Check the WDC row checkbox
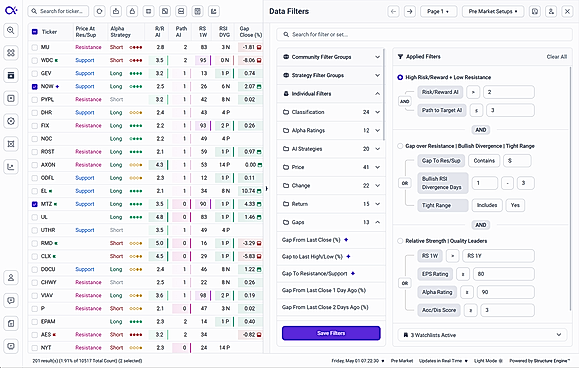The width and height of the screenshot is (579, 368). tap(34, 61)
